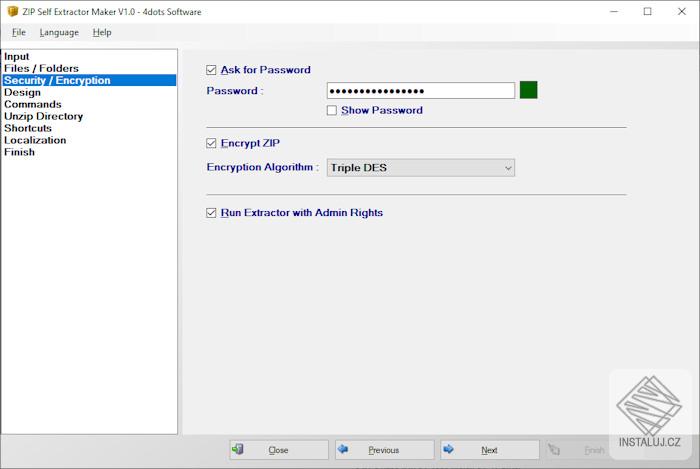Viewport: 700px width, 469px height.
Task: Toggle the Encrypt ZIP checkbox
Action: [211, 143]
